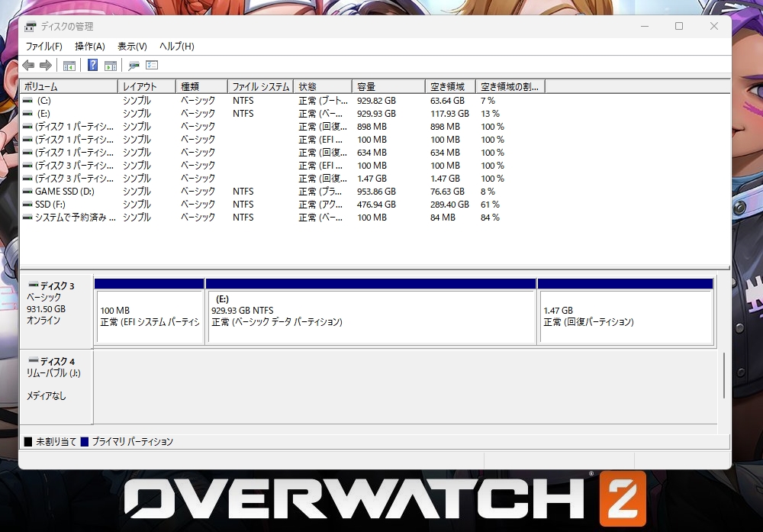Click the 61 % free percentage cell
The image size is (763, 532).
490,205
